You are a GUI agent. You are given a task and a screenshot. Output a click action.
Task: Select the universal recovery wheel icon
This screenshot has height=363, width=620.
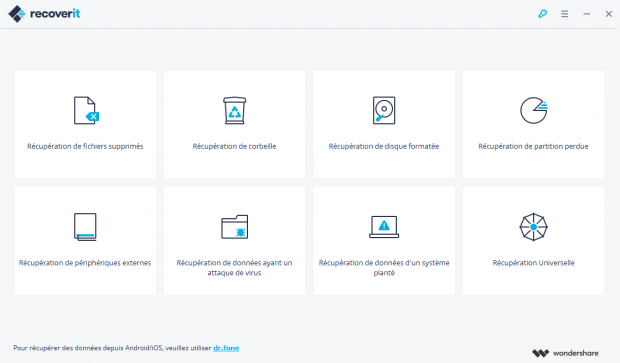533,227
